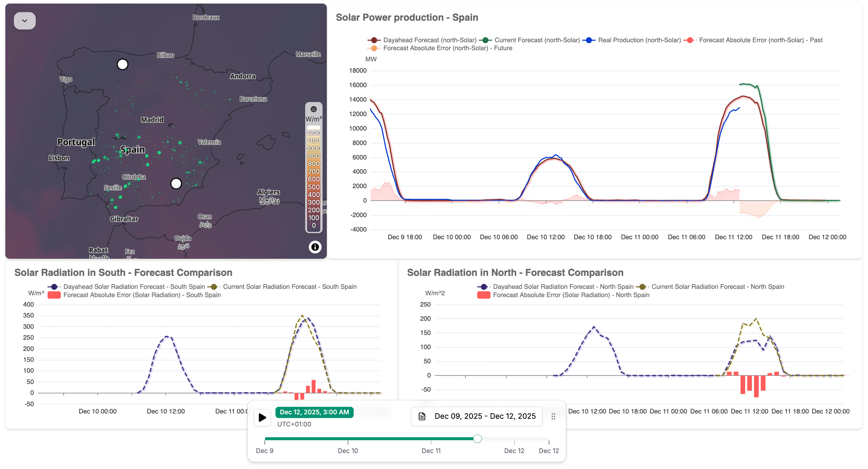Open the map info icon

[x=315, y=247]
